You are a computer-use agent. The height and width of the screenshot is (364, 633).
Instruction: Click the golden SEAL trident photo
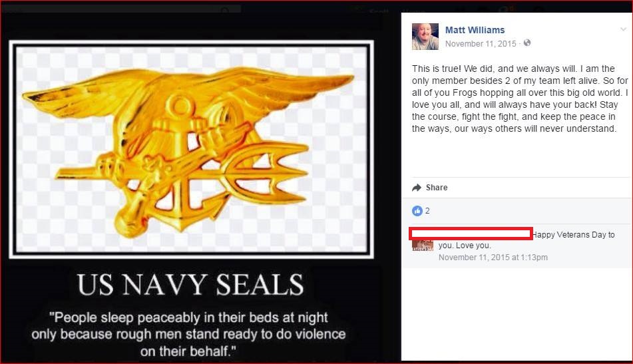point(189,149)
